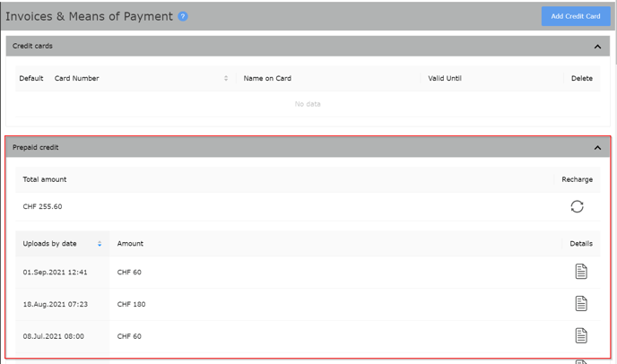The image size is (617, 364).
Task: Open the help icon beside page title
Action: pos(183,16)
